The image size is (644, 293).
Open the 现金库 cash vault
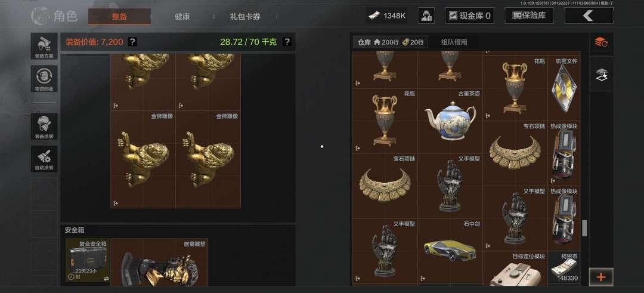(469, 16)
